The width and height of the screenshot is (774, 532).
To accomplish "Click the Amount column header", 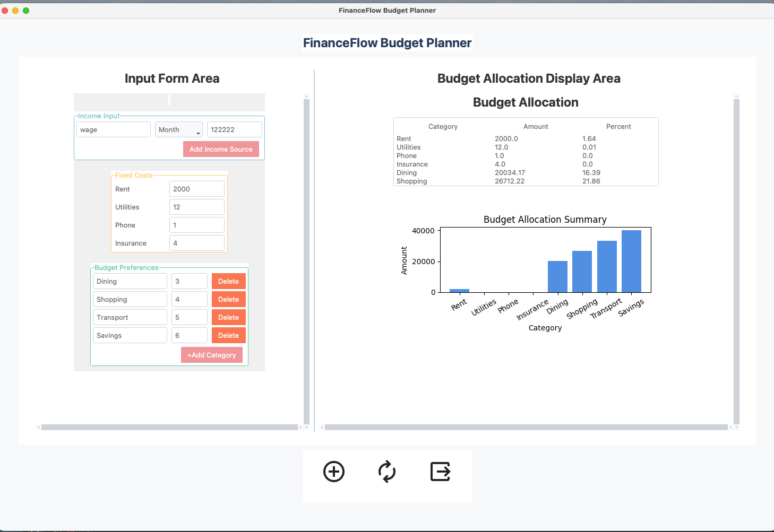I will tap(536, 126).
